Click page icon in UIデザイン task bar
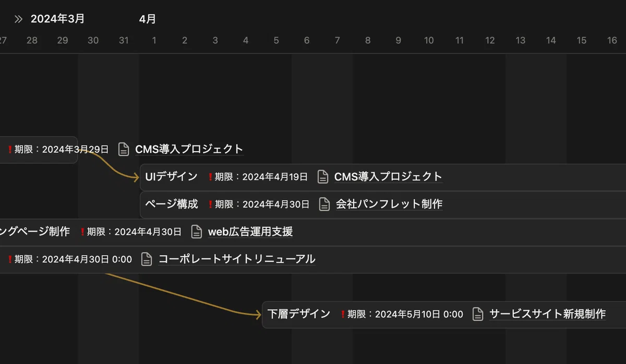Viewport: 626px width, 364px height. [x=323, y=176]
